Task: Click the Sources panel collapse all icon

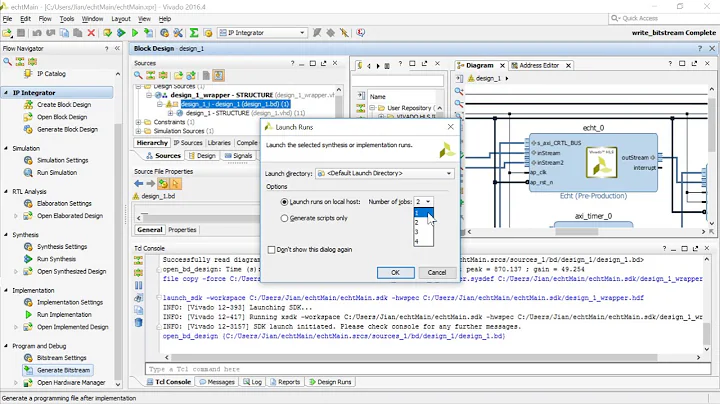Action: tap(151, 75)
